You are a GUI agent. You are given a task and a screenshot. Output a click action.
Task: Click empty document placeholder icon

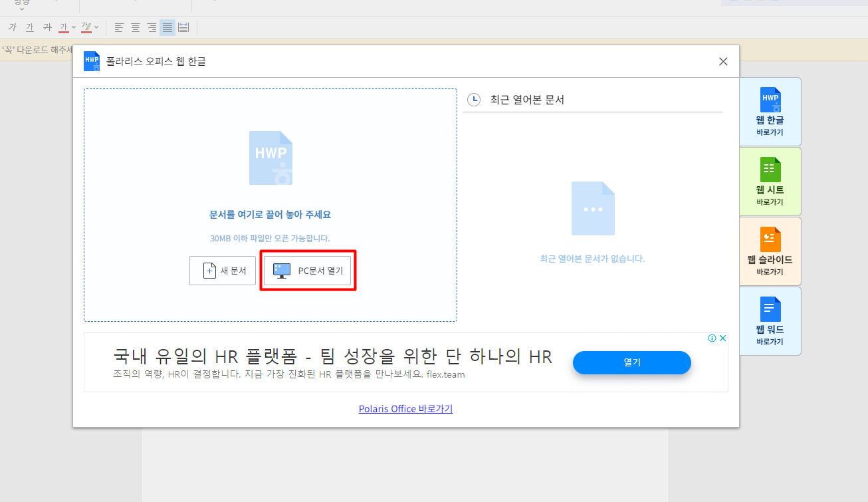(593, 209)
